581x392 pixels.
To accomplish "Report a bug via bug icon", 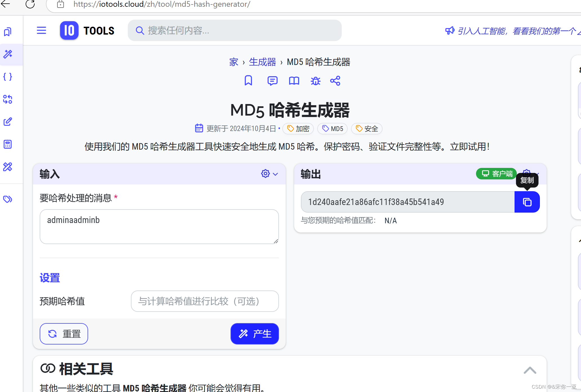I will click(x=315, y=81).
